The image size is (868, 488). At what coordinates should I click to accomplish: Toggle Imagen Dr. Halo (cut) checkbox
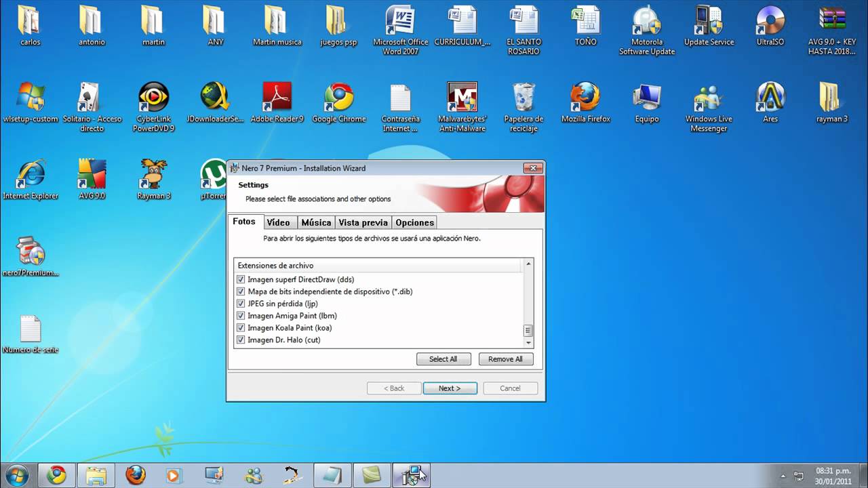[x=241, y=340]
